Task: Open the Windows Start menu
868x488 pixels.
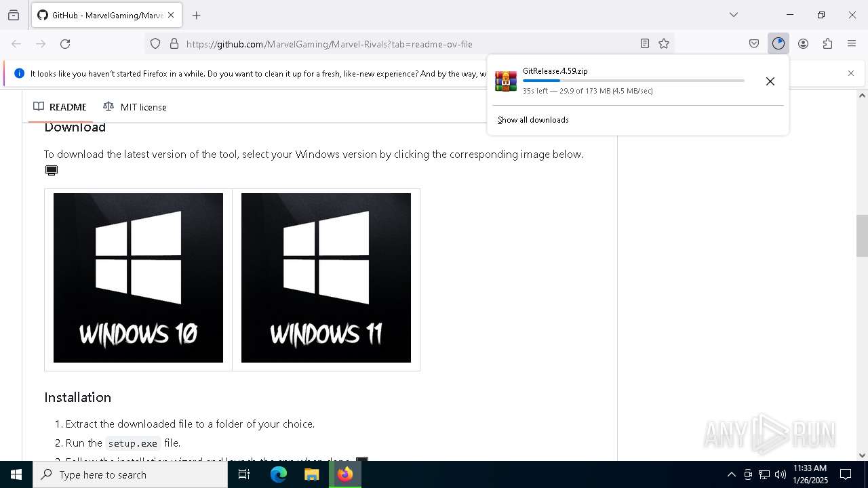Action: 16,474
